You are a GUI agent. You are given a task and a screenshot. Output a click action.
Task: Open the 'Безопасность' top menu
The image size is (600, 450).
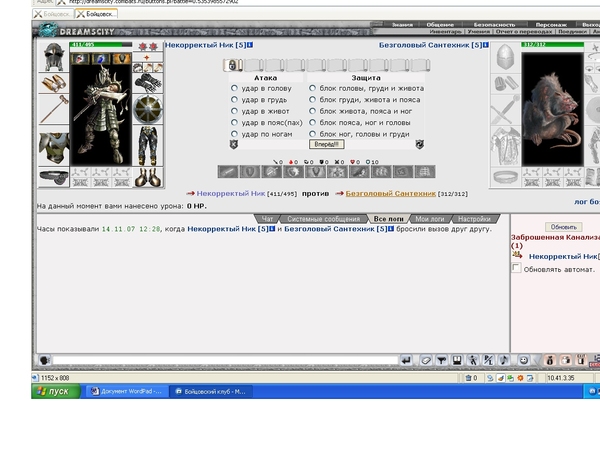[494, 24]
